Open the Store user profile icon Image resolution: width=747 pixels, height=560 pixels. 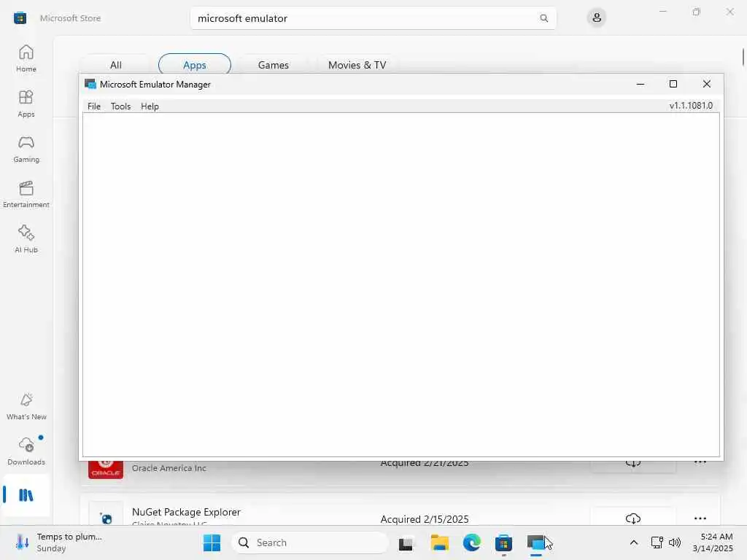pyautogui.click(x=597, y=18)
